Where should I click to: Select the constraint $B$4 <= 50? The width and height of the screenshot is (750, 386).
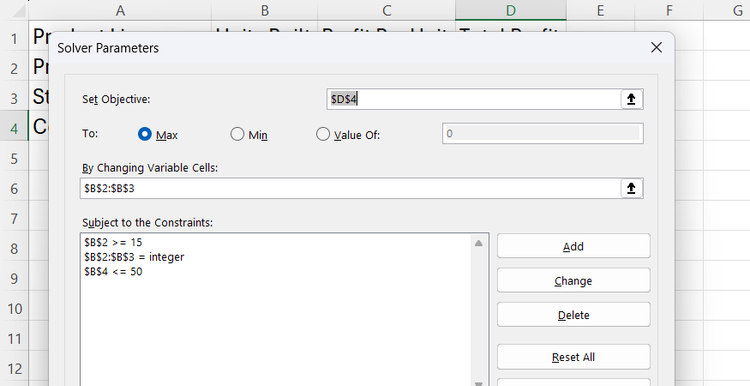[x=113, y=272]
